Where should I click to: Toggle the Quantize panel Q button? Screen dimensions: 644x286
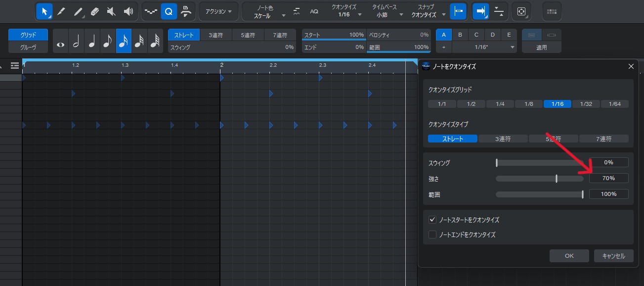click(169, 11)
